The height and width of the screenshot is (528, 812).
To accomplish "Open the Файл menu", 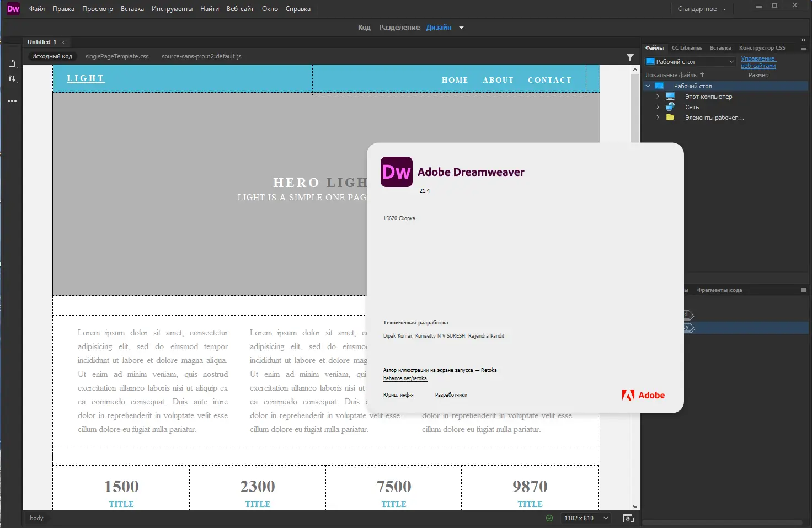I will 37,9.
